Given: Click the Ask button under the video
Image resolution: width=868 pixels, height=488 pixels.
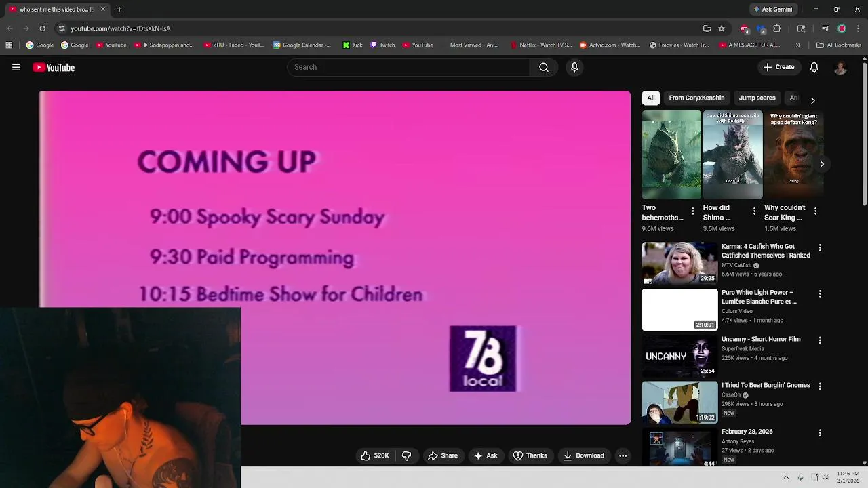Looking at the screenshot, I should click(x=486, y=455).
